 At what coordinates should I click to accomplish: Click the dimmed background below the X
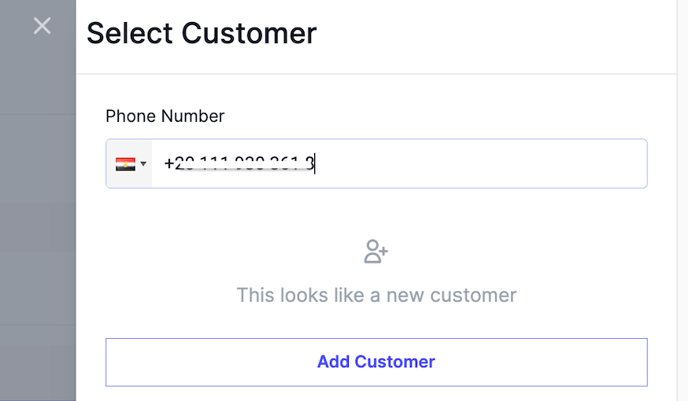[40, 150]
